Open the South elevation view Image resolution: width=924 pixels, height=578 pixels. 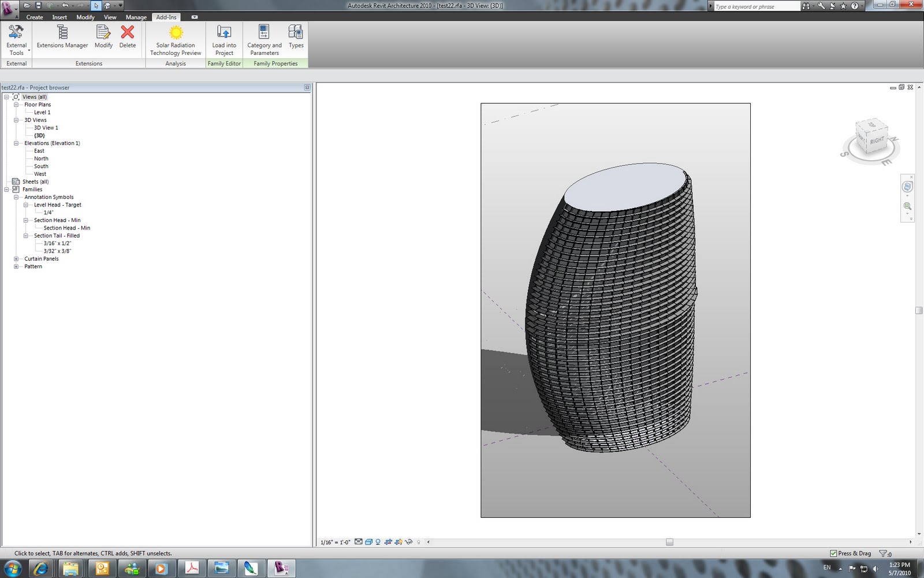click(40, 166)
